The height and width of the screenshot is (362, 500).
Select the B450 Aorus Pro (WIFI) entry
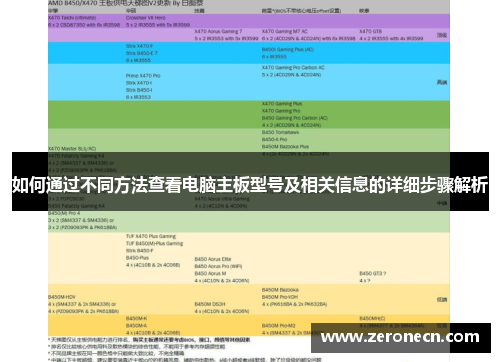pyautogui.click(x=218, y=266)
